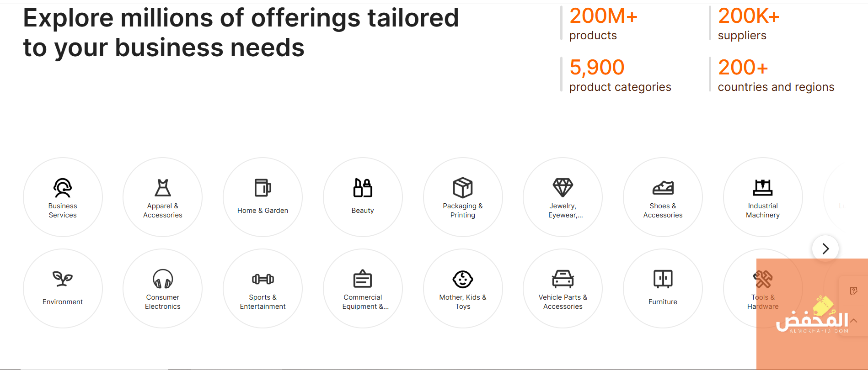Open Sports & Entertainment dumbbell icon
The width and height of the screenshot is (868, 370).
click(x=263, y=279)
